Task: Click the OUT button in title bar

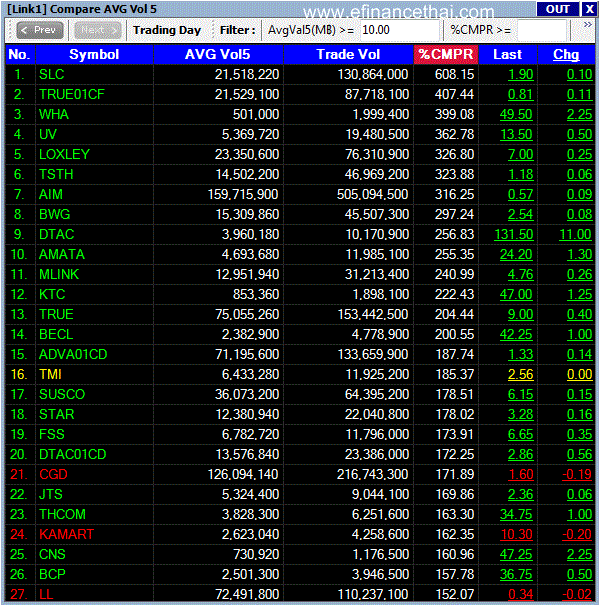Action: pyautogui.click(x=557, y=9)
